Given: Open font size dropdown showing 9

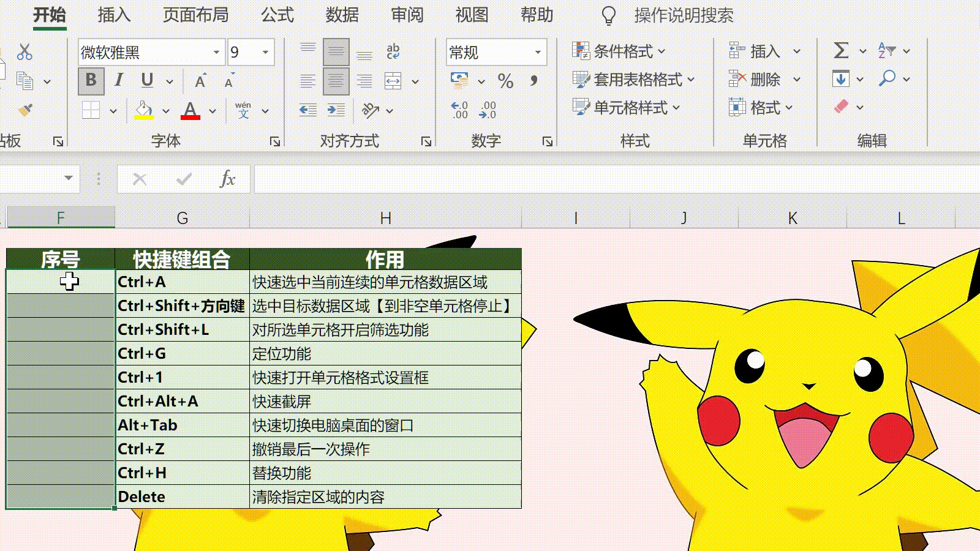Looking at the screenshot, I should [x=265, y=52].
